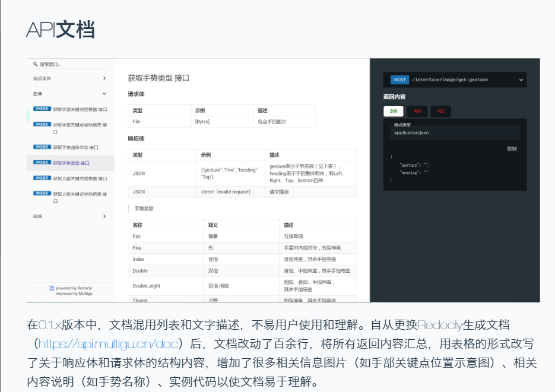Collapse the 图像 section chevron
The height and width of the screenshot is (392, 555).
coord(104,94)
